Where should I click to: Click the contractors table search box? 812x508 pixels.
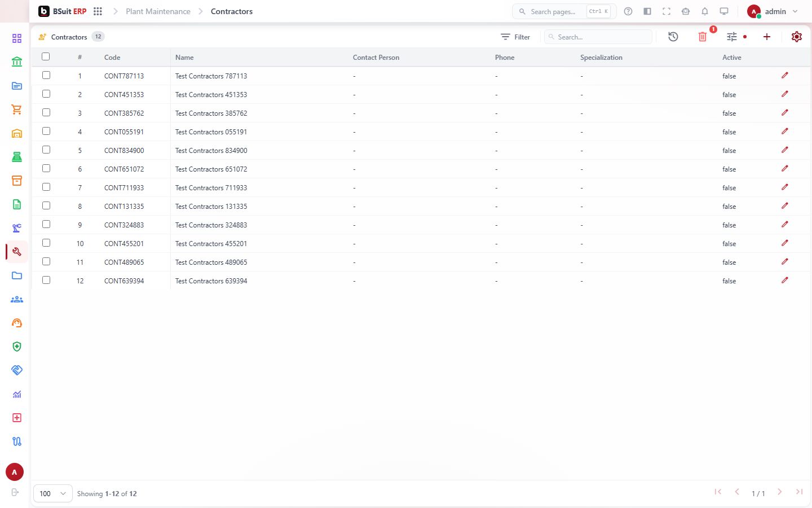tap(598, 37)
